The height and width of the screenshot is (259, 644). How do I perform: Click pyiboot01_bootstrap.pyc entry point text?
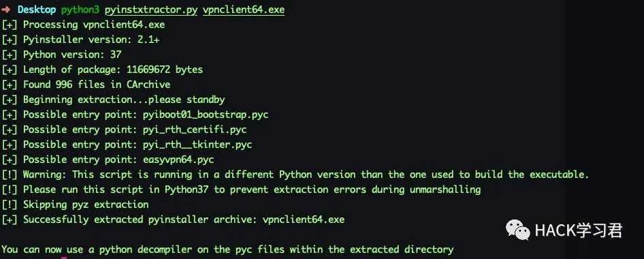tap(206, 115)
